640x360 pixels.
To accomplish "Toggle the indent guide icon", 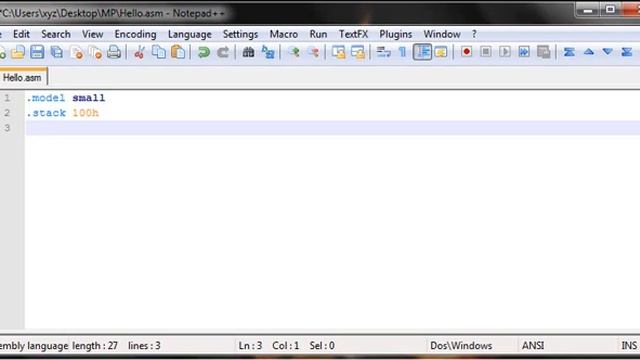I will click(x=422, y=52).
